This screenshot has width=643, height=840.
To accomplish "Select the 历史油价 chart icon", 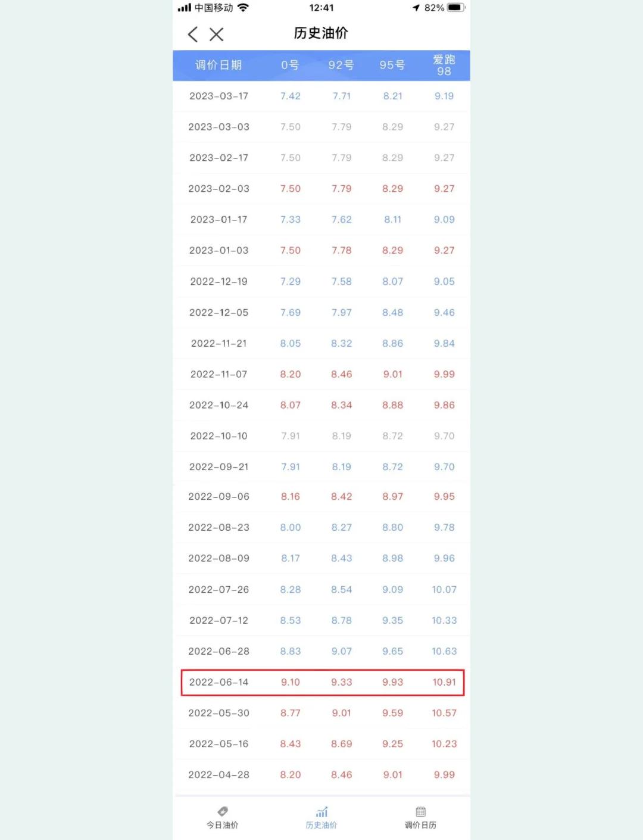I will (x=321, y=811).
